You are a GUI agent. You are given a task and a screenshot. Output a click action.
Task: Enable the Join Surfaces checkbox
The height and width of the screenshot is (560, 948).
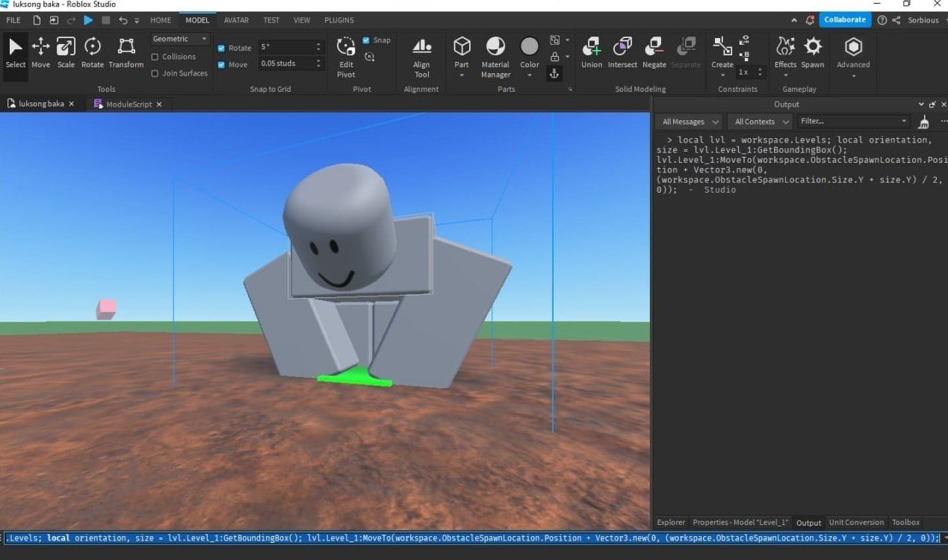click(155, 73)
